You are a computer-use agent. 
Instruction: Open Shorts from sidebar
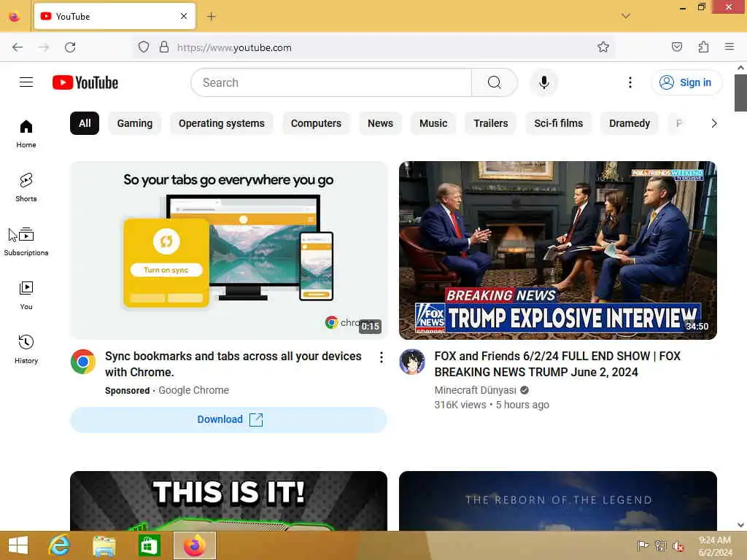click(26, 187)
